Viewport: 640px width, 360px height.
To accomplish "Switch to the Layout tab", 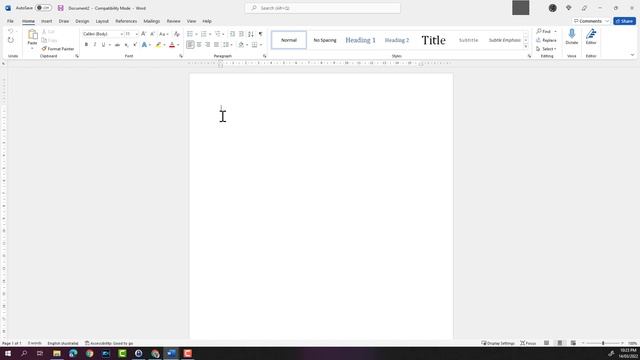I will click(102, 21).
